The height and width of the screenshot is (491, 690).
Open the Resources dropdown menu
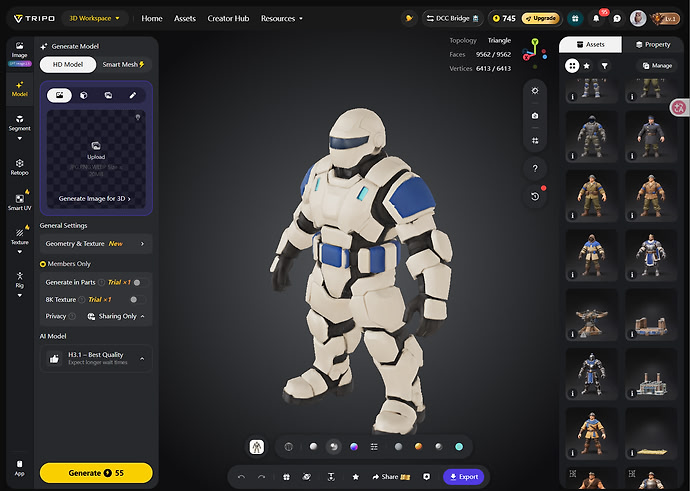point(282,18)
